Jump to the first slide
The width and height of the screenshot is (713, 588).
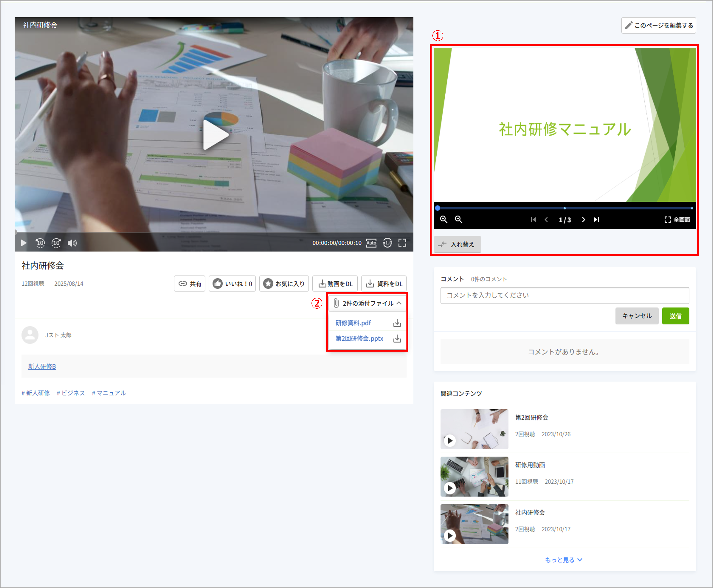(534, 219)
